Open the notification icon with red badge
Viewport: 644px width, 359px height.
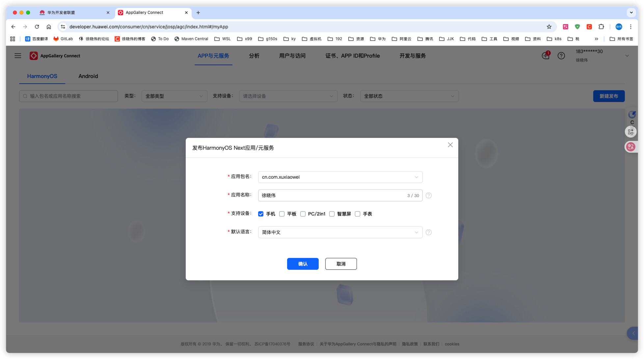pyautogui.click(x=546, y=56)
